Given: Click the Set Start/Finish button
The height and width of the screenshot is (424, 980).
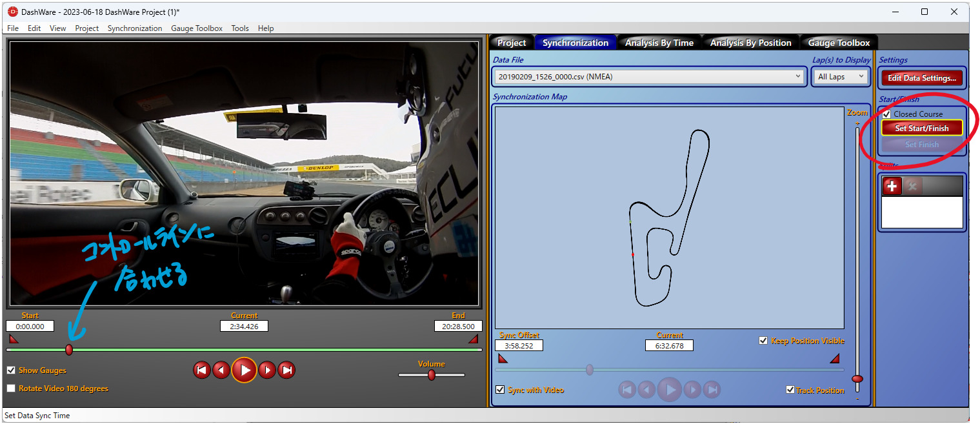Looking at the screenshot, I should click(x=921, y=128).
